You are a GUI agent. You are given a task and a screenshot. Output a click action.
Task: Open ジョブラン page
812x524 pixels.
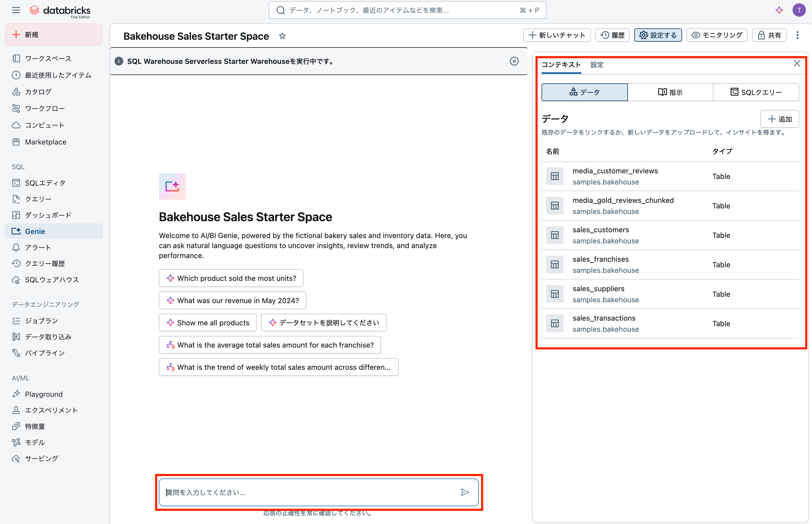[54, 321]
